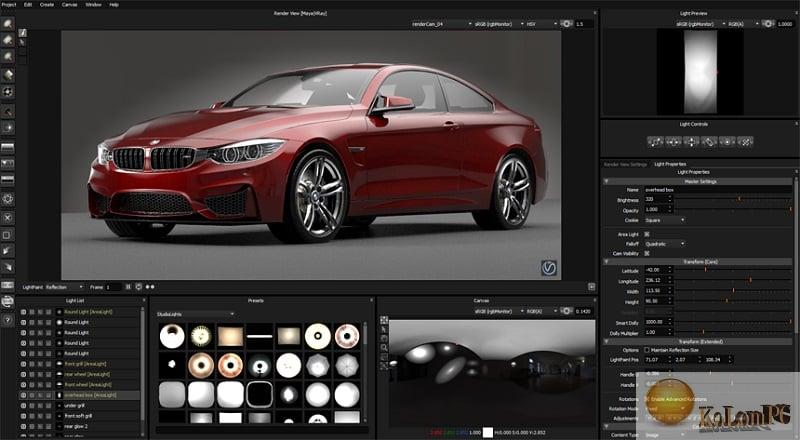Enable Maintain Reflection Size checkbox
The width and height of the screenshot is (800, 440).
coord(646,350)
